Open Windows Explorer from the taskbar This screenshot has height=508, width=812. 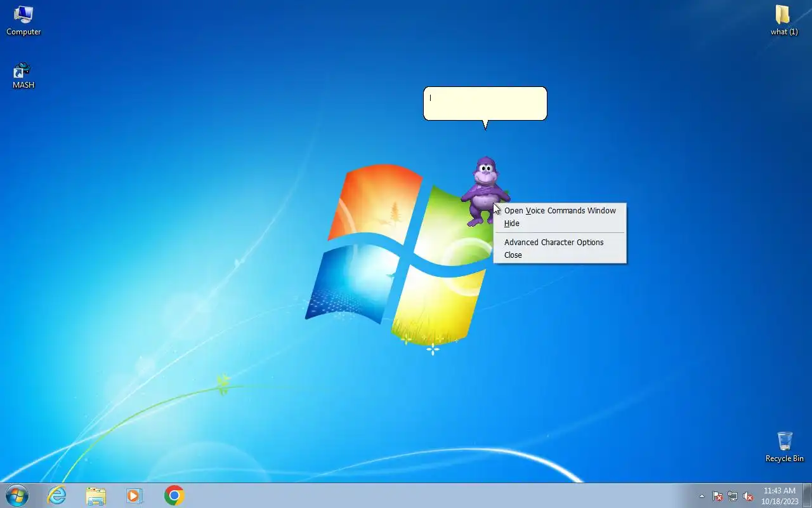tap(96, 495)
